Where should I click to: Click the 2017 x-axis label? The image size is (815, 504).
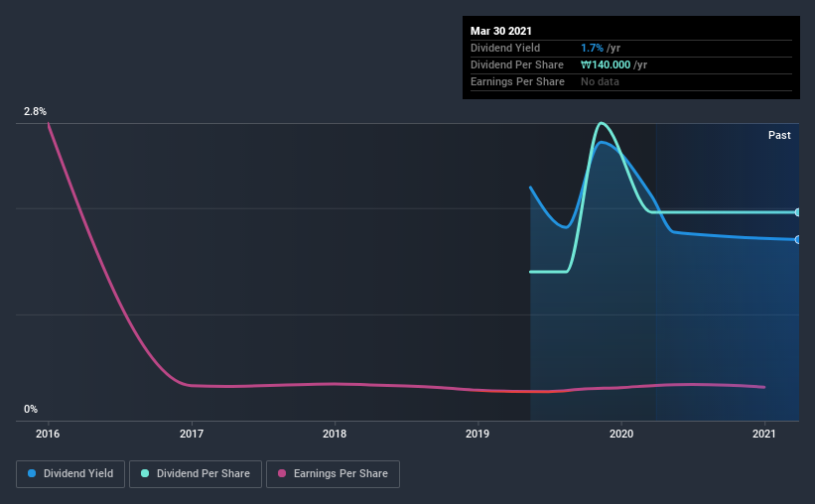point(192,434)
